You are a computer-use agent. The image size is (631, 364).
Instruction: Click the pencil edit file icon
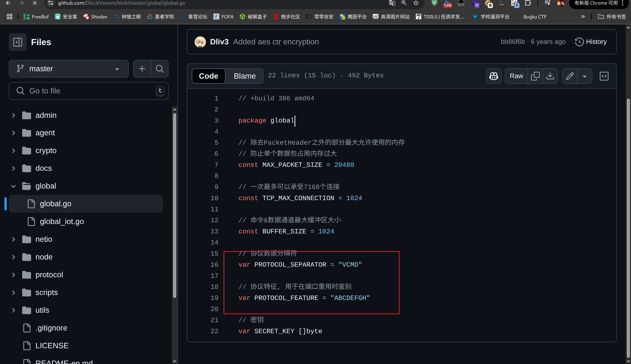[x=569, y=76]
